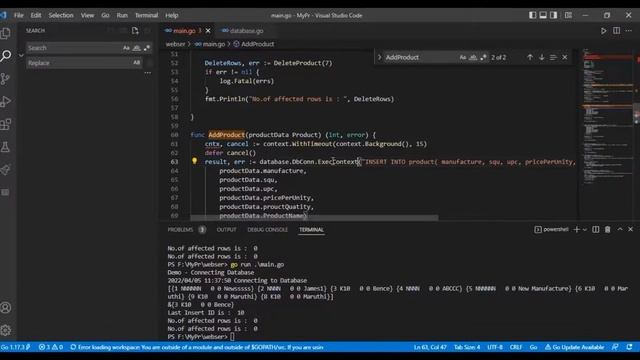Click the lightbulb code action on line 63
Screen dimensions: 640x360
pos(195,161)
